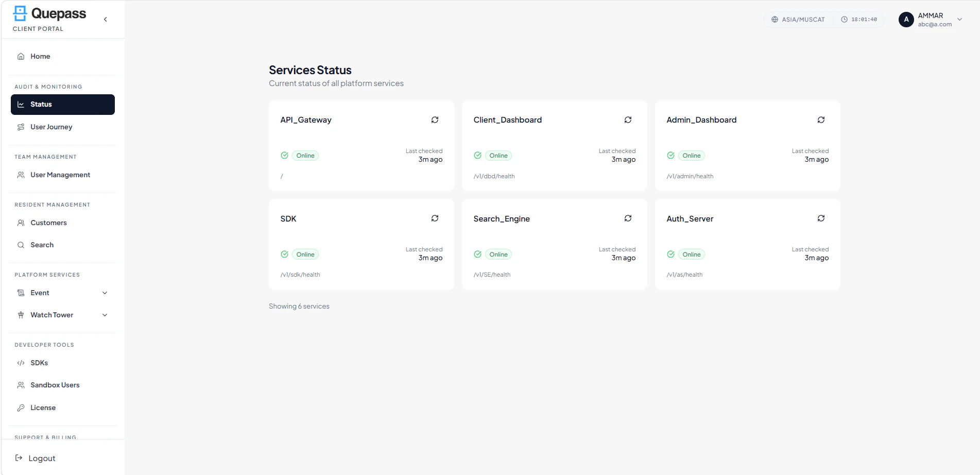Open Customers page
Screen dimensions: 980x475
coord(63,223)
